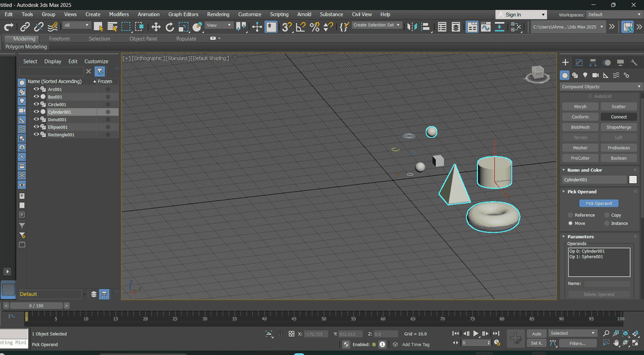Select Op 1: Sphere001 in operands list
The height and width of the screenshot is (355, 644).
click(586, 257)
